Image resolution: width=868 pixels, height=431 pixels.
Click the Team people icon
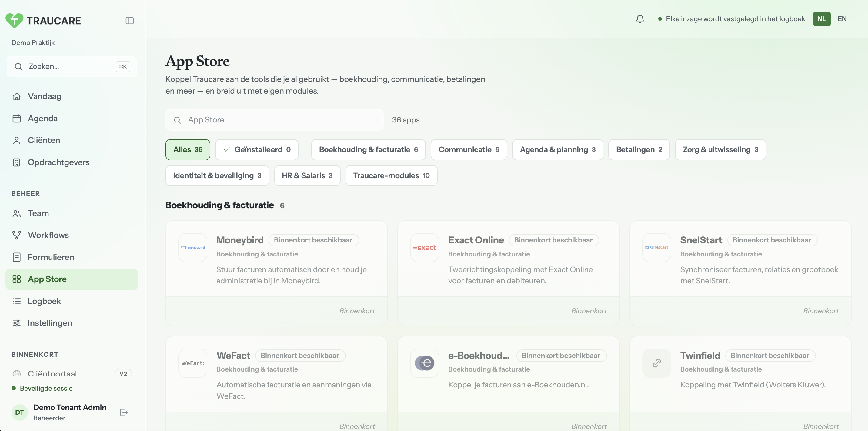pyautogui.click(x=16, y=213)
